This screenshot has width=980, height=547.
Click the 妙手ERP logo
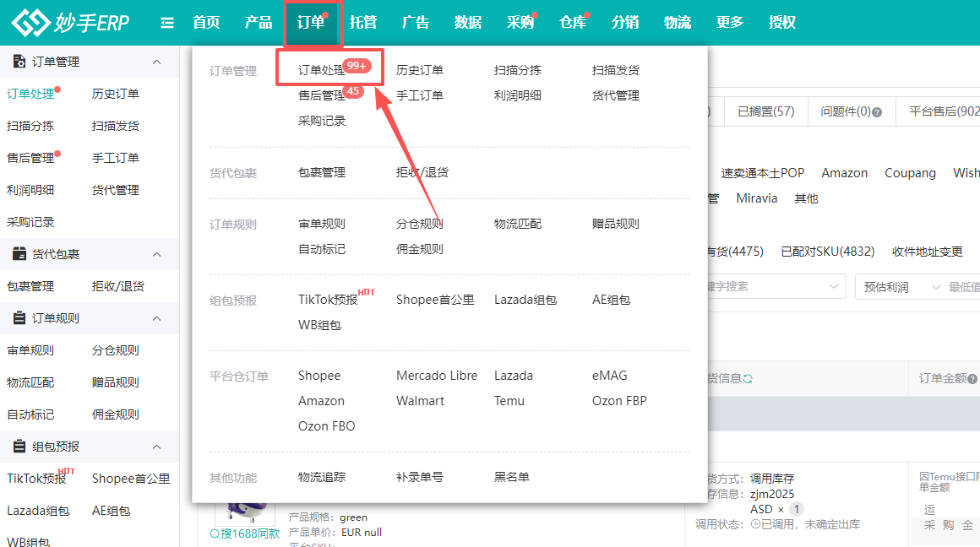(x=70, y=23)
